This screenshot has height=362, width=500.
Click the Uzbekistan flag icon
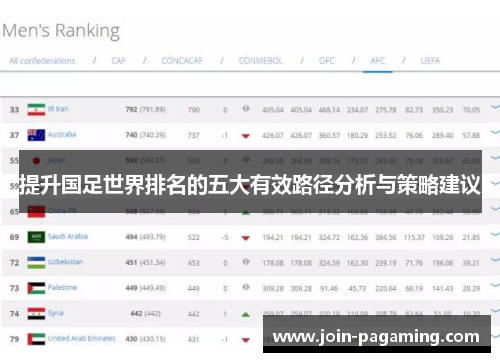tap(36, 262)
